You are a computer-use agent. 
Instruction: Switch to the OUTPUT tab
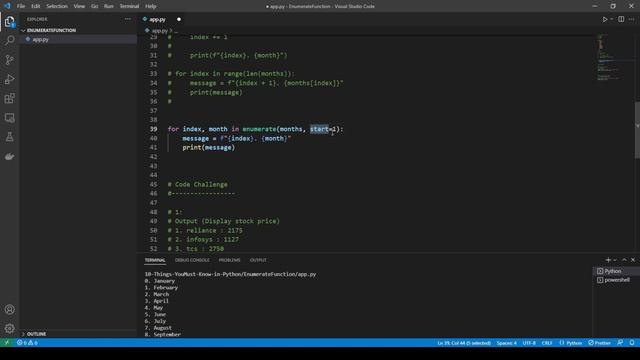(x=258, y=260)
